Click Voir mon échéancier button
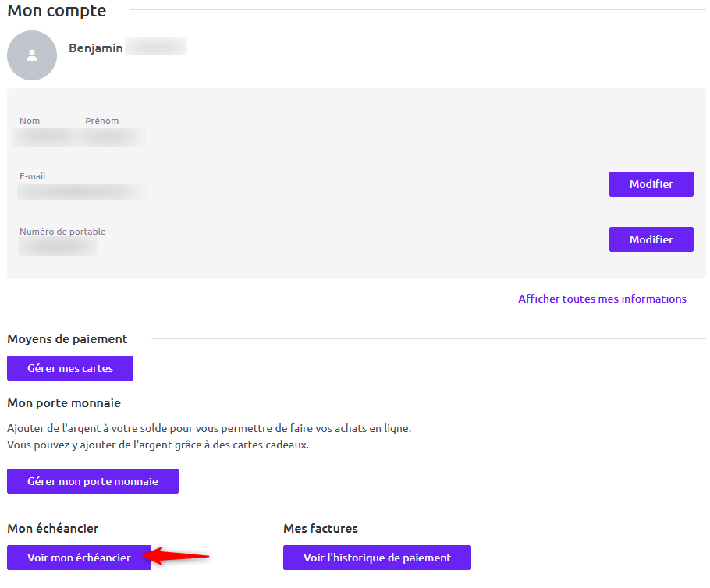This screenshot has width=710, height=588. (x=80, y=558)
